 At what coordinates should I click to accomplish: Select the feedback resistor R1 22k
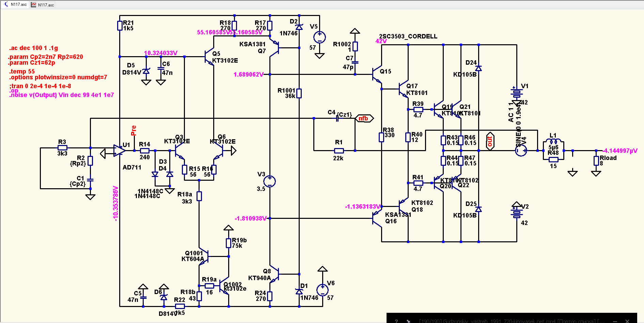339,150
